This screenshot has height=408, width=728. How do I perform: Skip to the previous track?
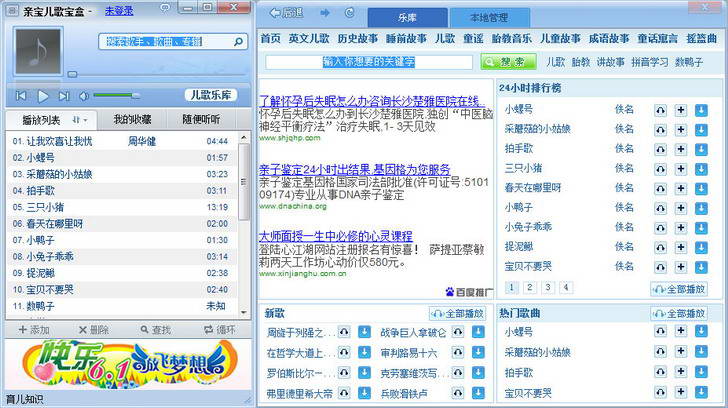[x=21, y=96]
